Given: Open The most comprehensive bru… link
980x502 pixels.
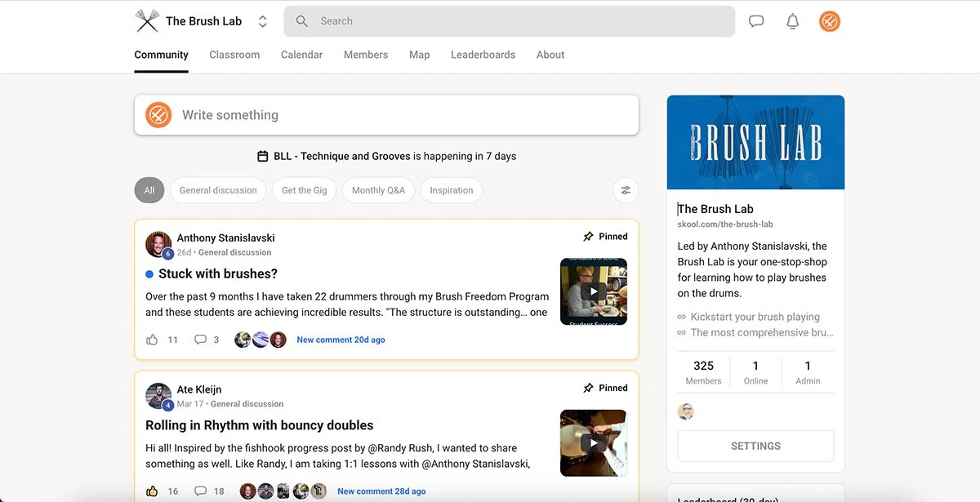Looking at the screenshot, I should (x=762, y=332).
